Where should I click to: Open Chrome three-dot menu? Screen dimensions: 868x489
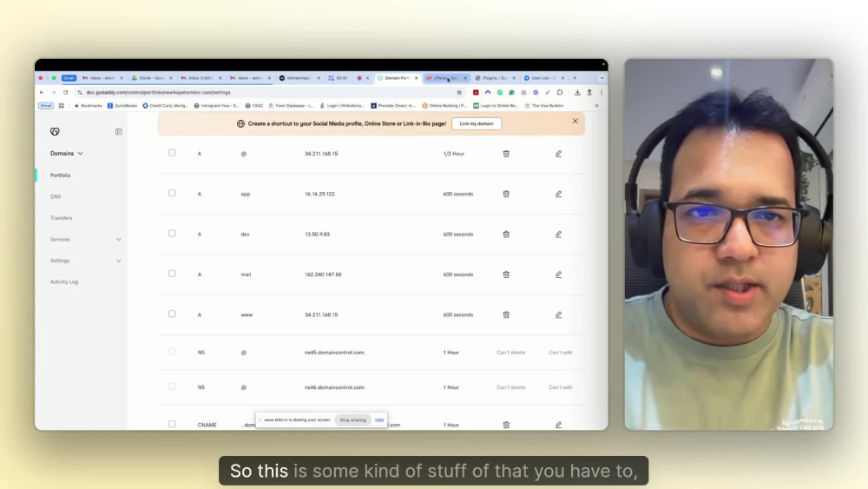tap(602, 92)
